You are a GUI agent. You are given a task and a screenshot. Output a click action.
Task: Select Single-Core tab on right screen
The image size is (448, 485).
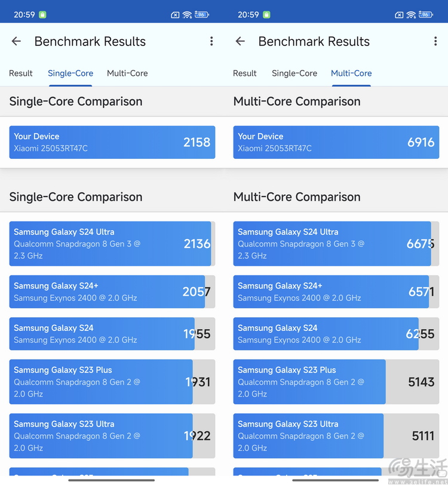294,73
